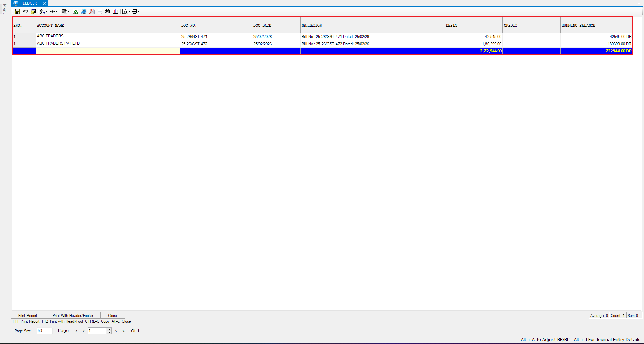Export ledger to Excel
This screenshot has height=344, width=644.
tap(76, 11)
